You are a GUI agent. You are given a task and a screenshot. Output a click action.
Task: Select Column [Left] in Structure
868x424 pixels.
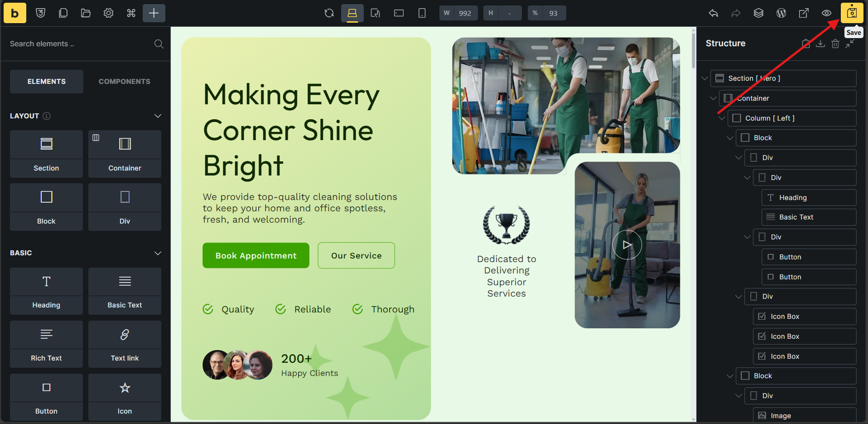(792, 118)
